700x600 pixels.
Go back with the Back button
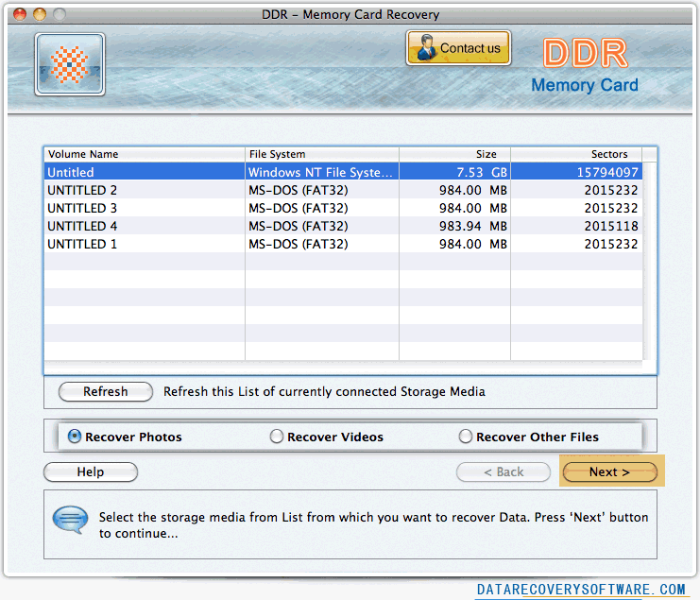coord(504,471)
